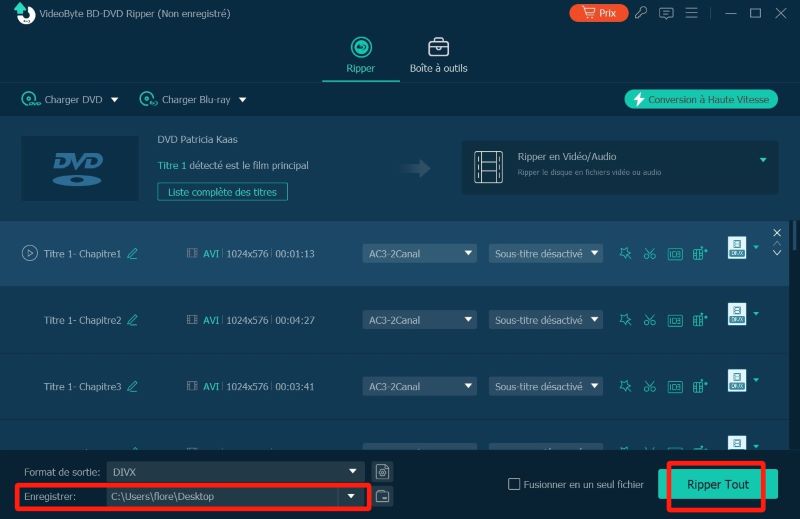Click the rename pencil icon for Chapitre3
Screen dimensions: 800x519
click(133, 386)
